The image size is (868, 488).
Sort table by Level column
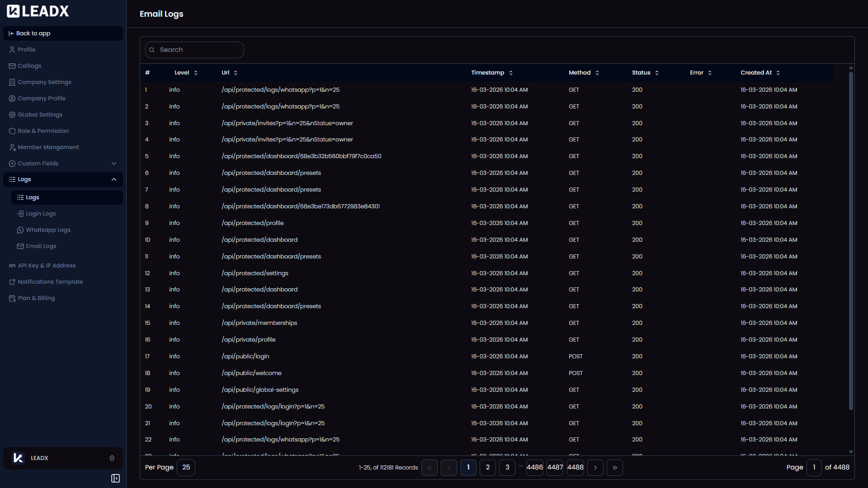point(195,73)
